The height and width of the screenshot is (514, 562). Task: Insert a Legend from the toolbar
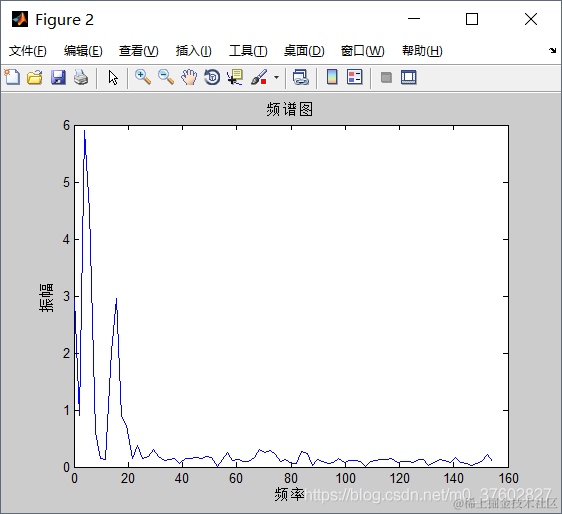coord(355,77)
